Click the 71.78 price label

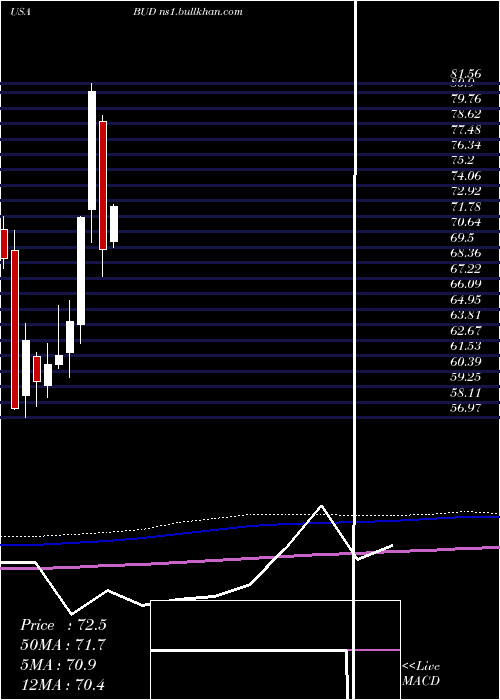click(466, 206)
